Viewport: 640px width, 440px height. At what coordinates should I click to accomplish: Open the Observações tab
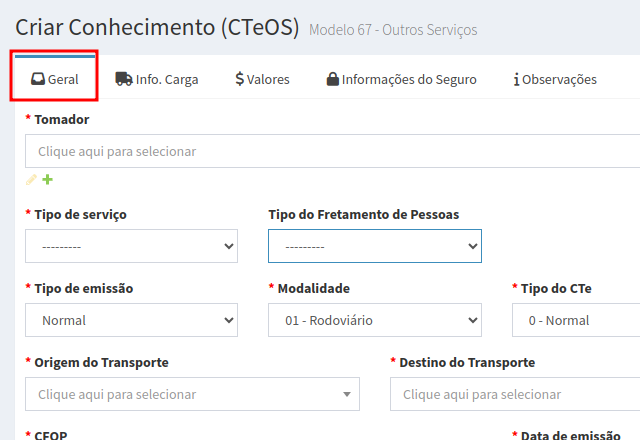pyautogui.click(x=559, y=80)
